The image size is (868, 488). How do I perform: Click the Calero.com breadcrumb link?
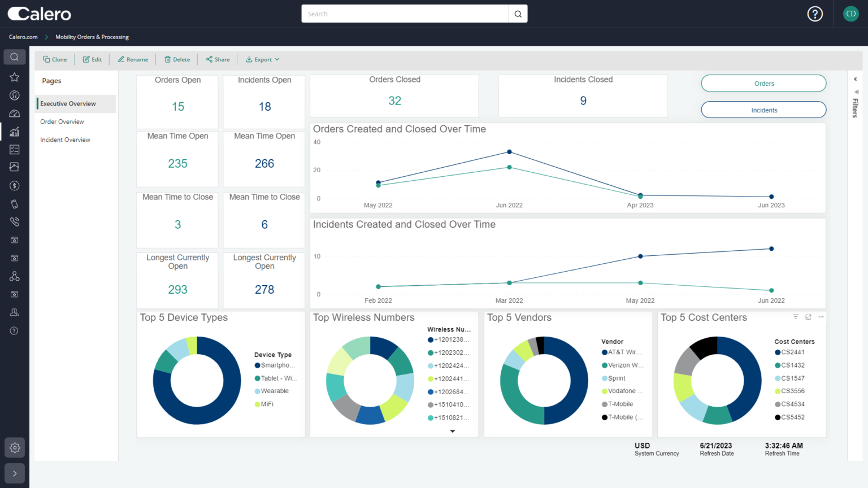(23, 37)
